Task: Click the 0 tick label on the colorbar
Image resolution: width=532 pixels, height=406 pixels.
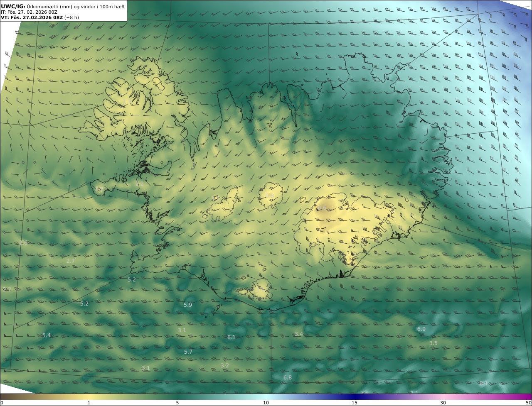Action: [2, 403]
